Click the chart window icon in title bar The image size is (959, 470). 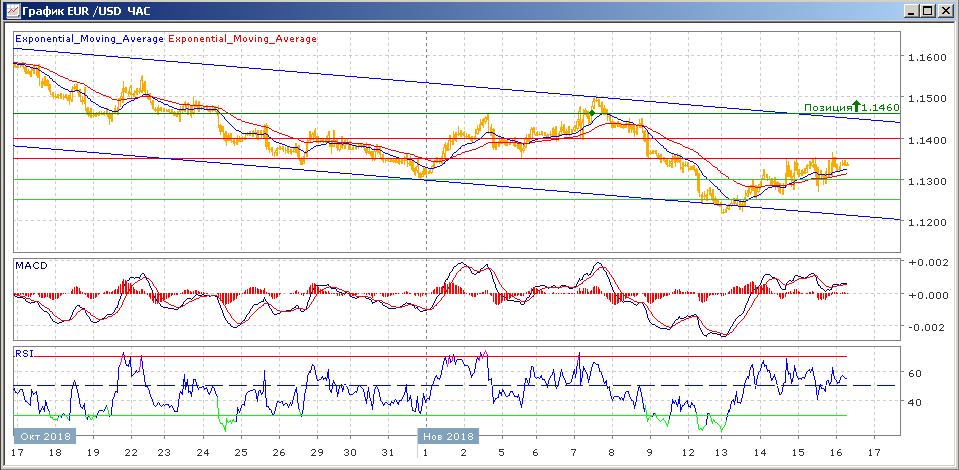pyautogui.click(x=11, y=10)
